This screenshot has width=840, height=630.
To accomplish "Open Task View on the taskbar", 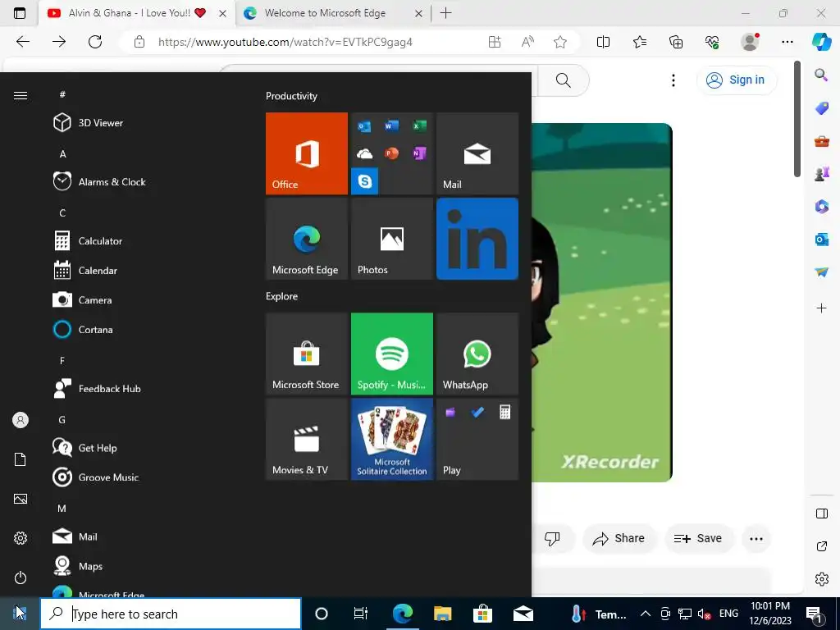I will click(x=361, y=614).
